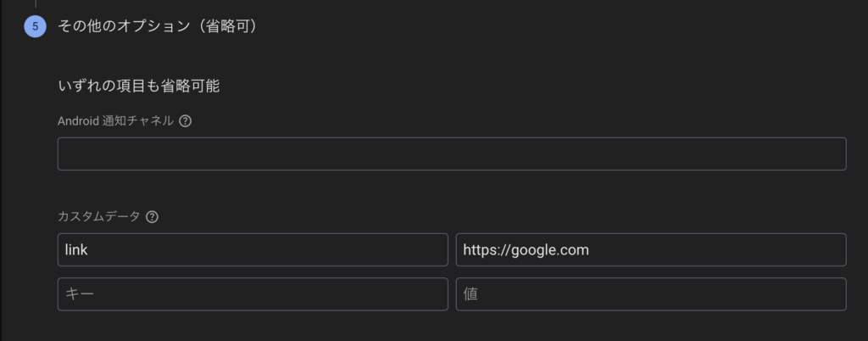Click the step 5 number circle
This screenshot has width=868, height=341.
(35, 27)
